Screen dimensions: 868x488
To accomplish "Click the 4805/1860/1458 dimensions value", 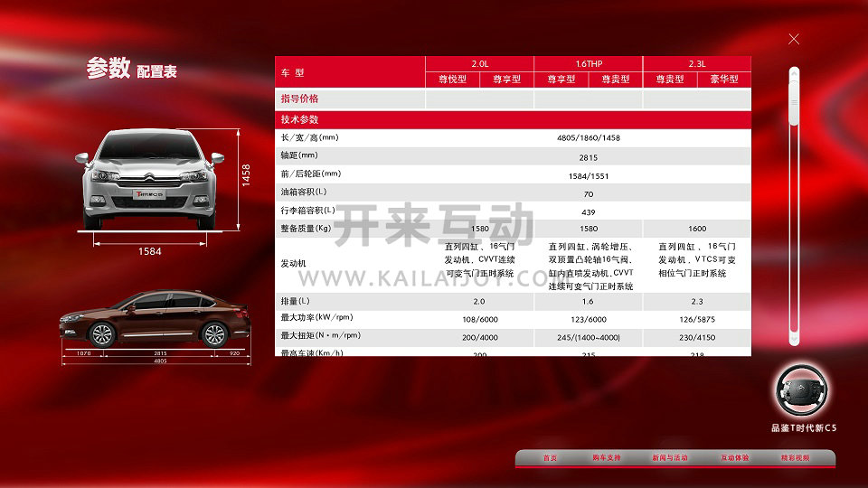I will (589, 137).
